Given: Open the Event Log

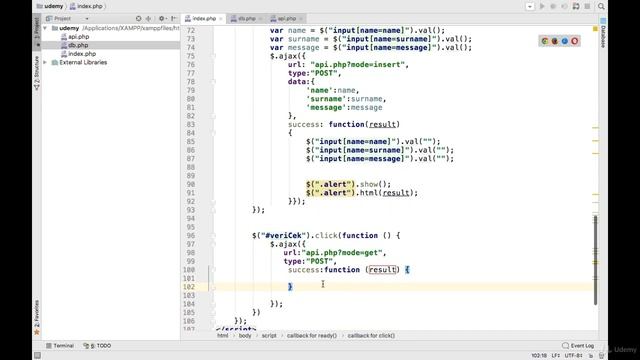Looking at the screenshot, I should tap(578, 346).
